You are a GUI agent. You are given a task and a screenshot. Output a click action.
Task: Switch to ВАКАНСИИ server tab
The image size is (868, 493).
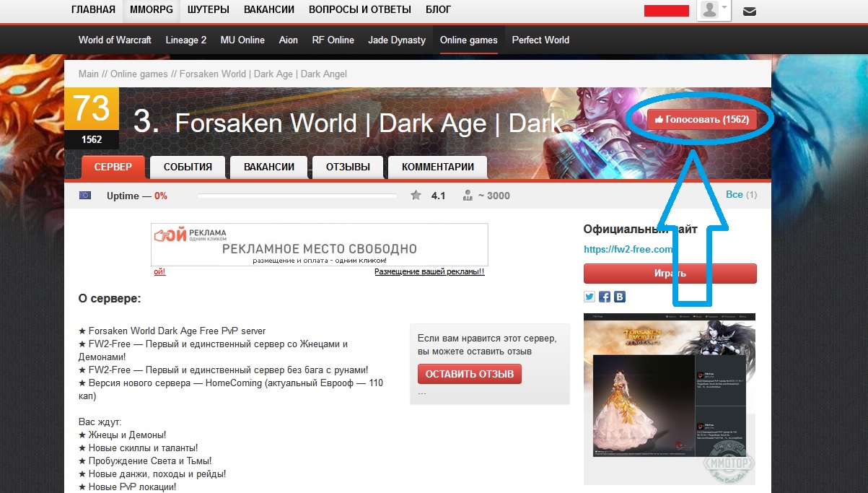[269, 167]
